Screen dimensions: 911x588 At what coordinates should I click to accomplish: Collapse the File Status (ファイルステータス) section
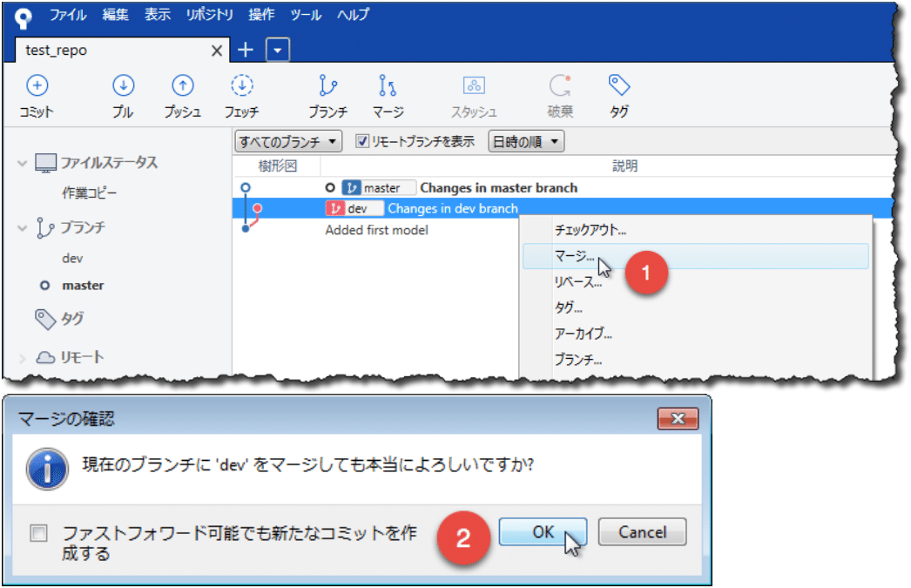(x=22, y=163)
